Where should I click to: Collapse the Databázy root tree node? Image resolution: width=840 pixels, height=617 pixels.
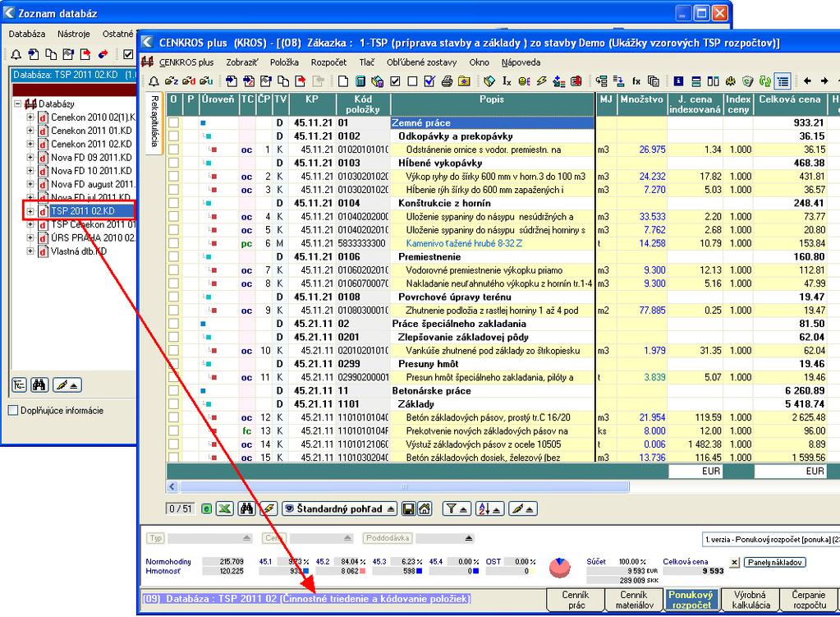pos(18,104)
